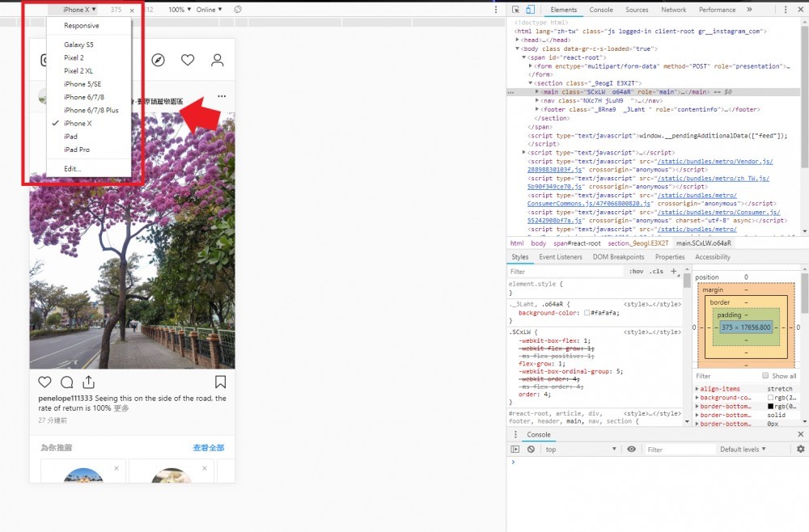Expand the main SCxLW element node

(x=537, y=91)
